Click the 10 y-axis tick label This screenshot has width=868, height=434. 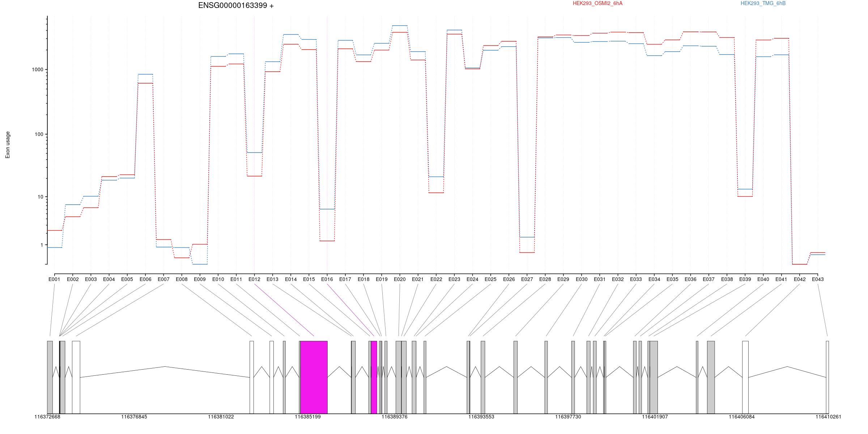pos(41,197)
